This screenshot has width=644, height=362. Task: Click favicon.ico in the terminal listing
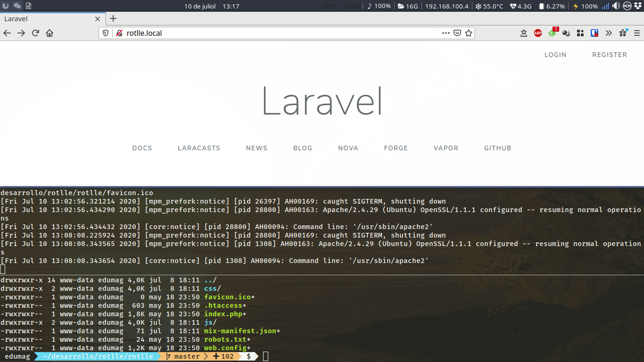coord(227,297)
